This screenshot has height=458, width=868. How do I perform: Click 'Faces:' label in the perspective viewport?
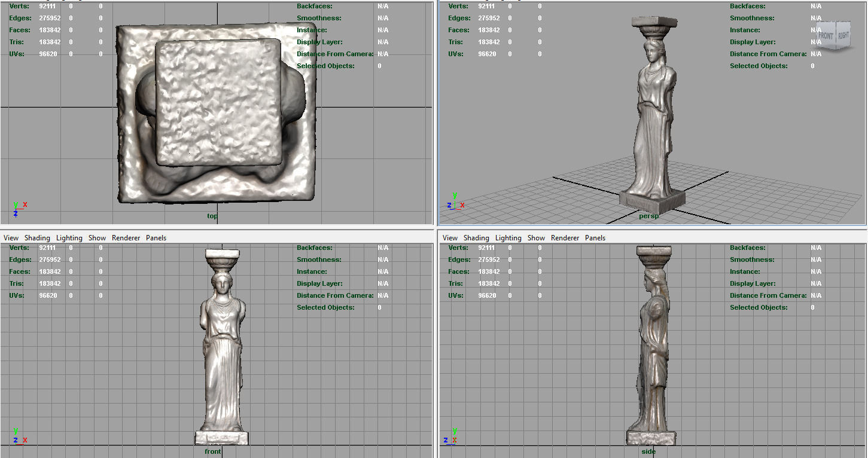coord(459,30)
